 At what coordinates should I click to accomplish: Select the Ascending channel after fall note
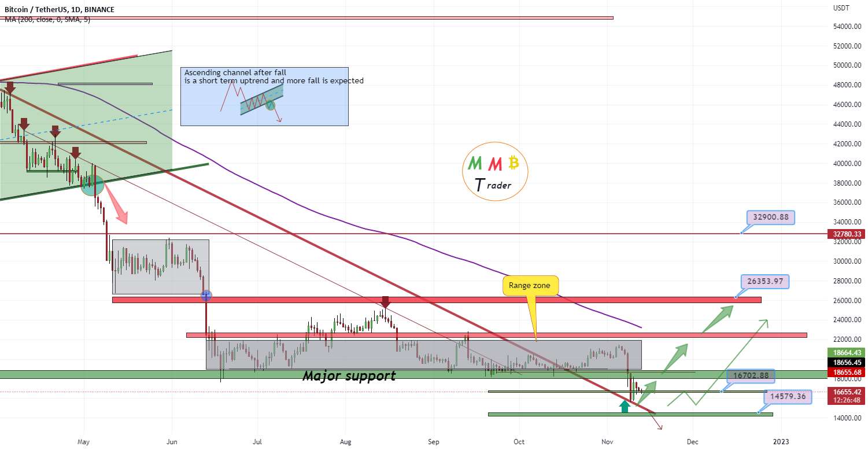[x=264, y=97]
